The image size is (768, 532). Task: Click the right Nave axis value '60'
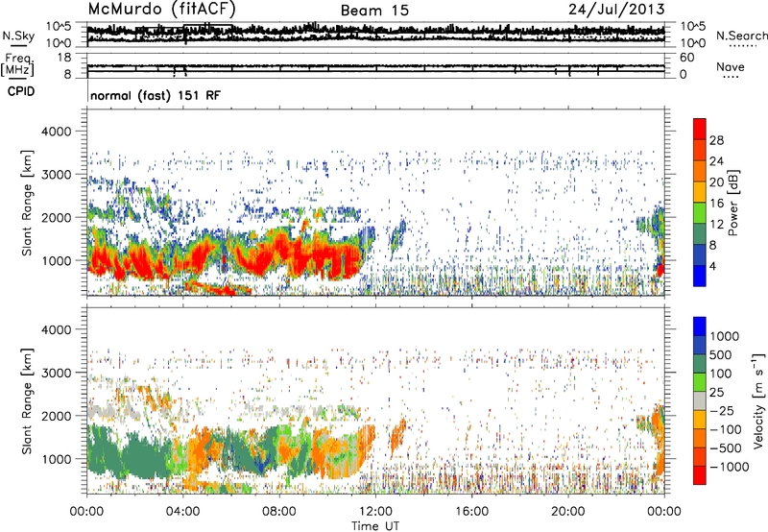pyautogui.click(x=687, y=58)
